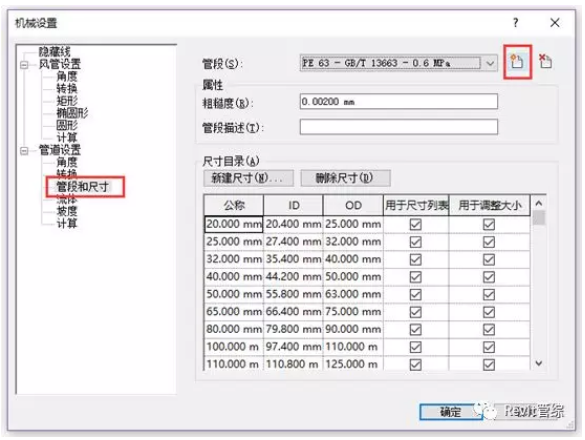Toggle 用于调整大小 checkbox for 32.000 mm row

click(x=489, y=260)
